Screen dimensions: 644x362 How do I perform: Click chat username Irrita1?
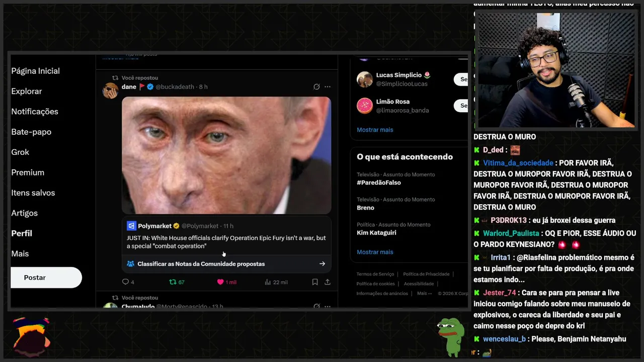tap(501, 257)
